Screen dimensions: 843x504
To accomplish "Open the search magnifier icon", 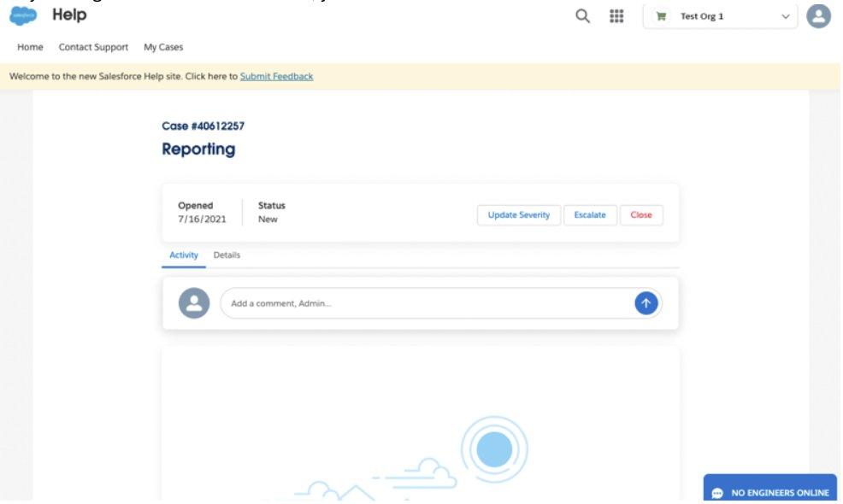I will tap(582, 16).
